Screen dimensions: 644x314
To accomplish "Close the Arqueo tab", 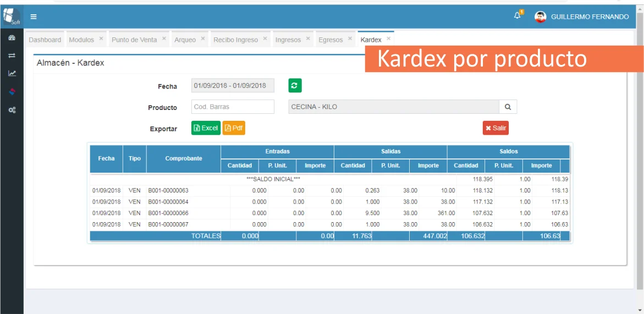I will point(203,39).
